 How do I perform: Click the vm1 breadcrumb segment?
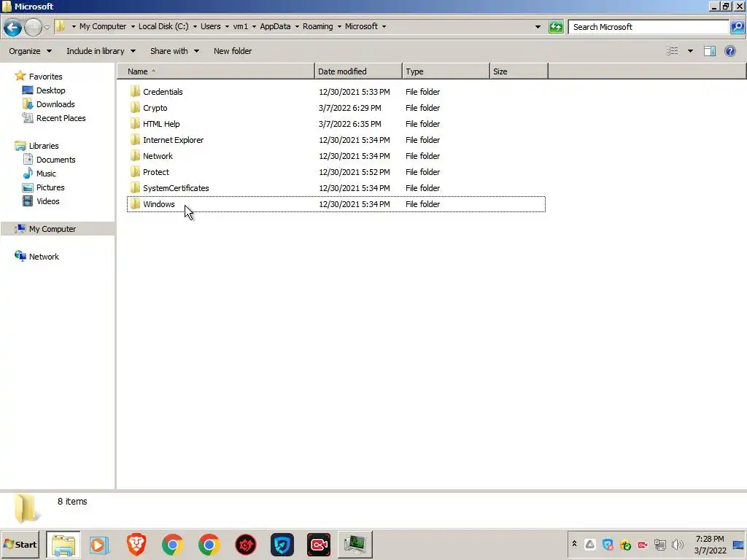[x=240, y=26]
